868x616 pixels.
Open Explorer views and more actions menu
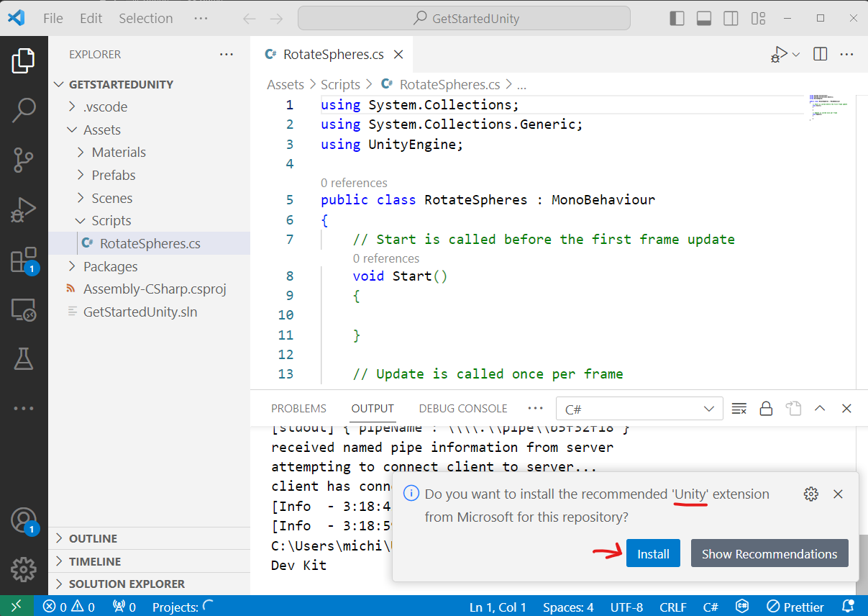(x=227, y=54)
